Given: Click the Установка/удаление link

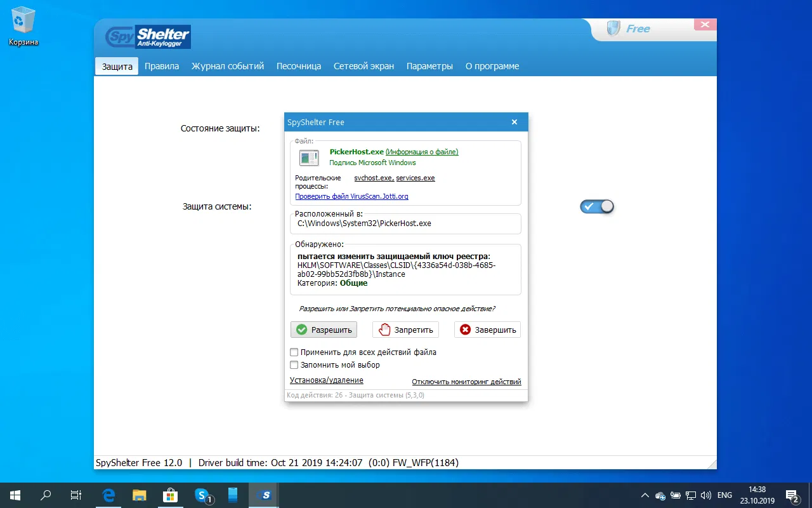Looking at the screenshot, I should click(327, 380).
